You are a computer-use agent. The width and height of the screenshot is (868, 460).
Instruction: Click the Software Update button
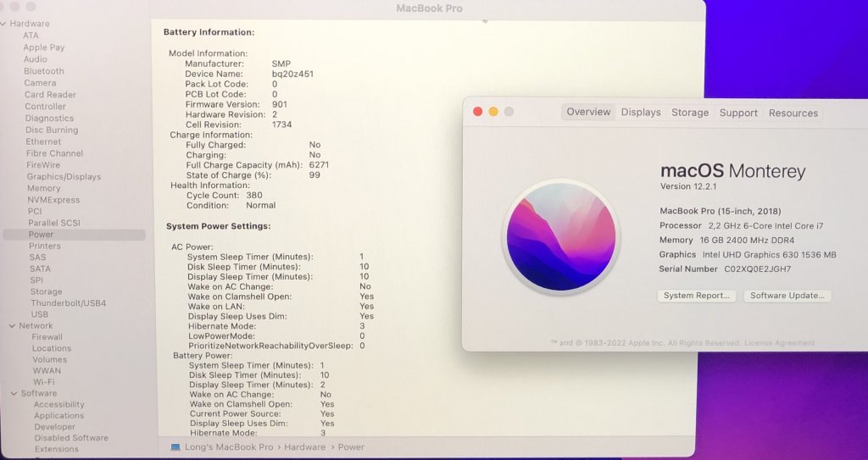(787, 296)
